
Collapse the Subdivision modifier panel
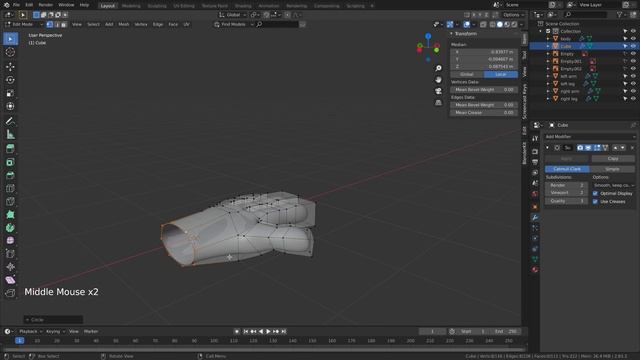[x=548, y=148]
